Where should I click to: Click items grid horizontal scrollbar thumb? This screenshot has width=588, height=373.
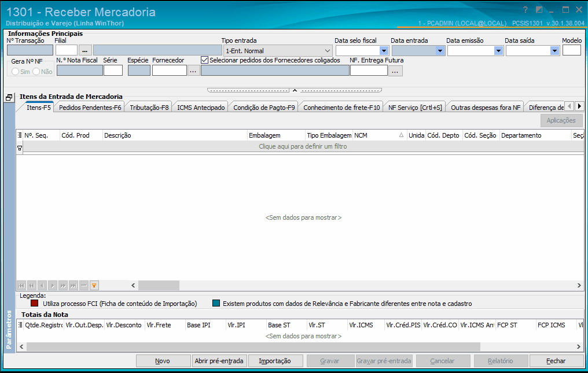[159, 285]
